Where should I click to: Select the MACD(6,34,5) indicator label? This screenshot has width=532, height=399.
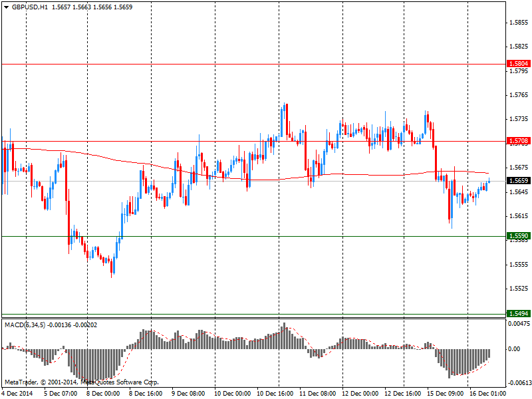(x=25, y=325)
